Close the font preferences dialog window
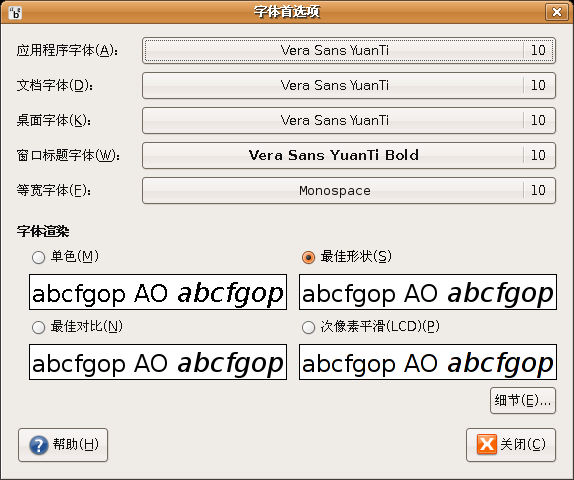Image resolution: width=574 pixels, height=480 pixels. coord(557,12)
